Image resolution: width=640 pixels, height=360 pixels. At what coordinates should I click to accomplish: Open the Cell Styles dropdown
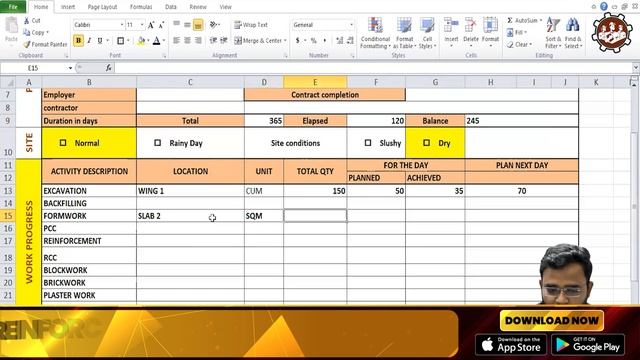pos(427,33)
